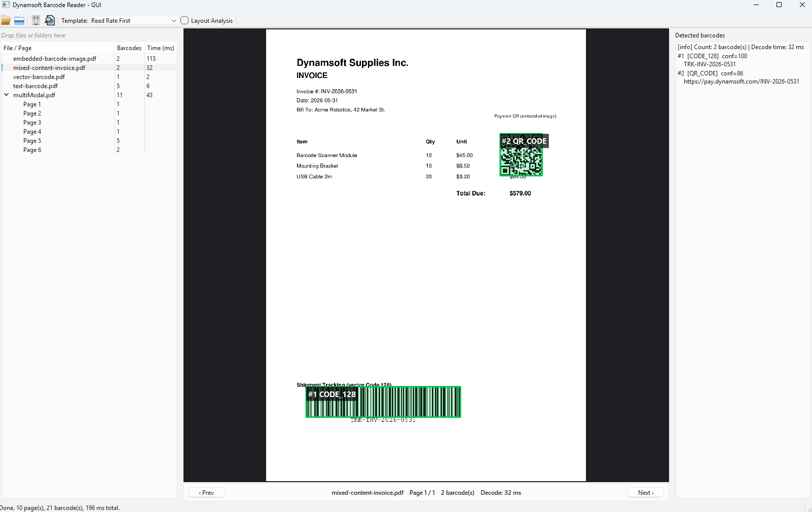This screenshot has height=512, width=812.
Task: Click the status bar Done summary text
Action: click(60, 508)
